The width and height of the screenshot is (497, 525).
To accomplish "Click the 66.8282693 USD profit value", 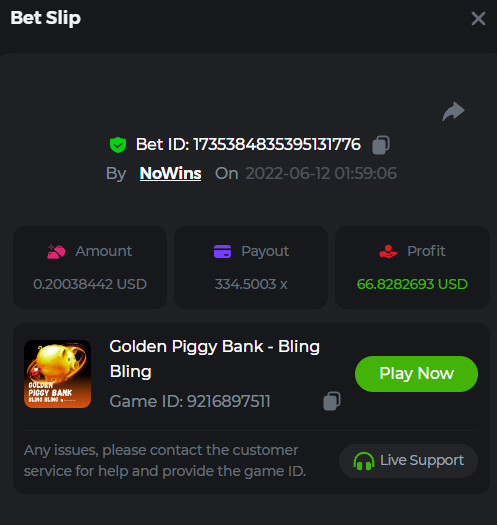I will 412,284.
